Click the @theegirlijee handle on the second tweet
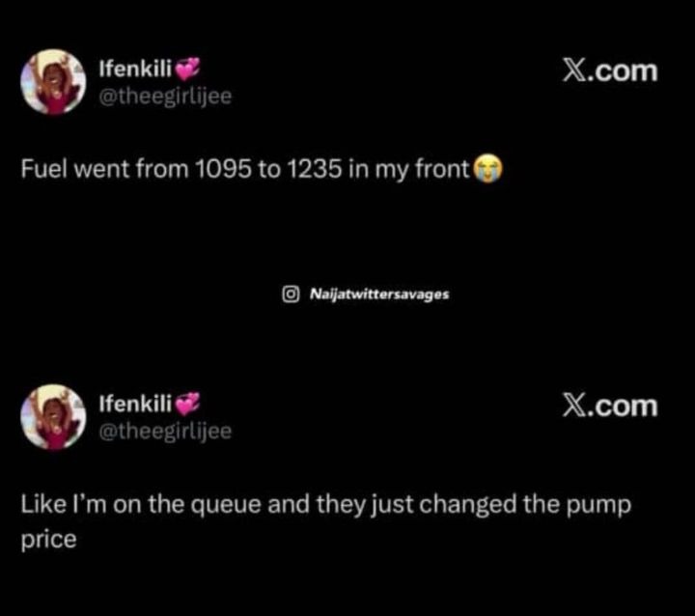Image resolution: width=695 pixels, height=616 pixels. click(165, 431)
